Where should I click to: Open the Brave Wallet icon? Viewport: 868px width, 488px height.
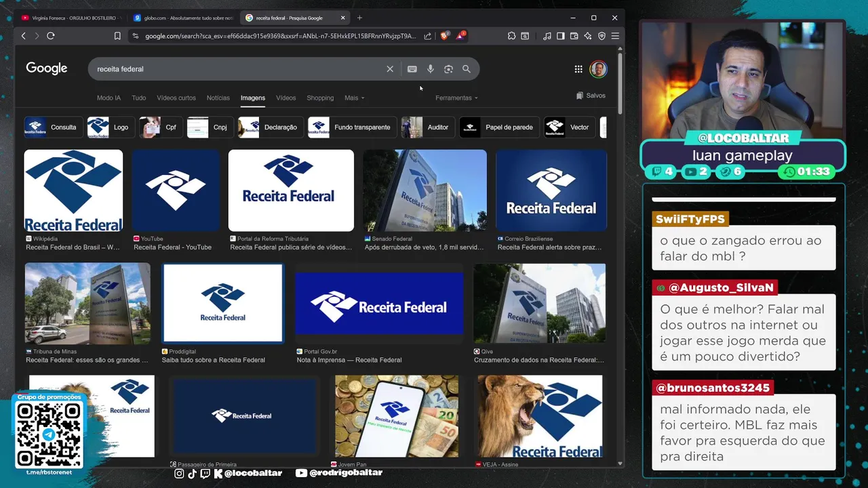[574, 36]
